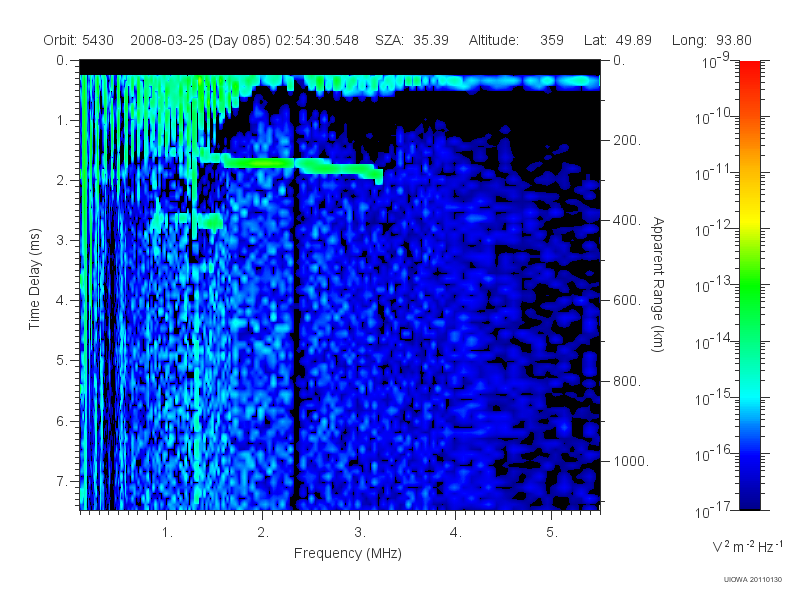Image resolution: width=800 pixels, height=600 pixels.
Task: Click the red top of the color bar
Action: pos(750,69)
